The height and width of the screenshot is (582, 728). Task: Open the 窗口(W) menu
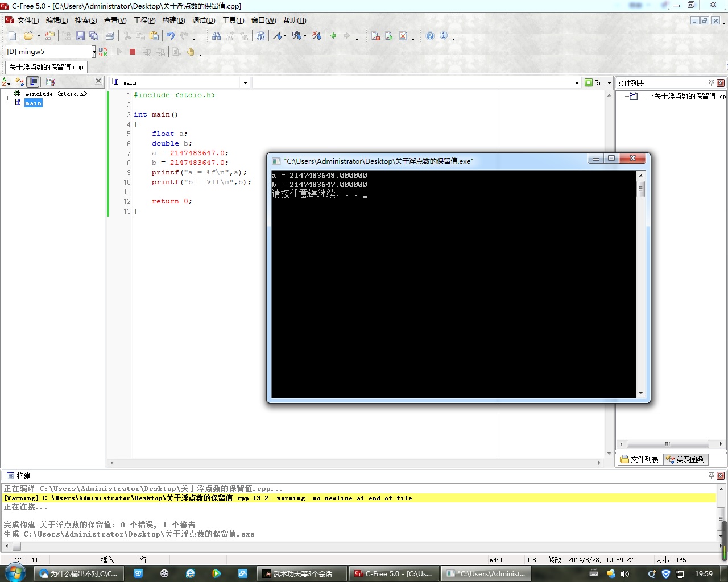(x=263, y=20)
